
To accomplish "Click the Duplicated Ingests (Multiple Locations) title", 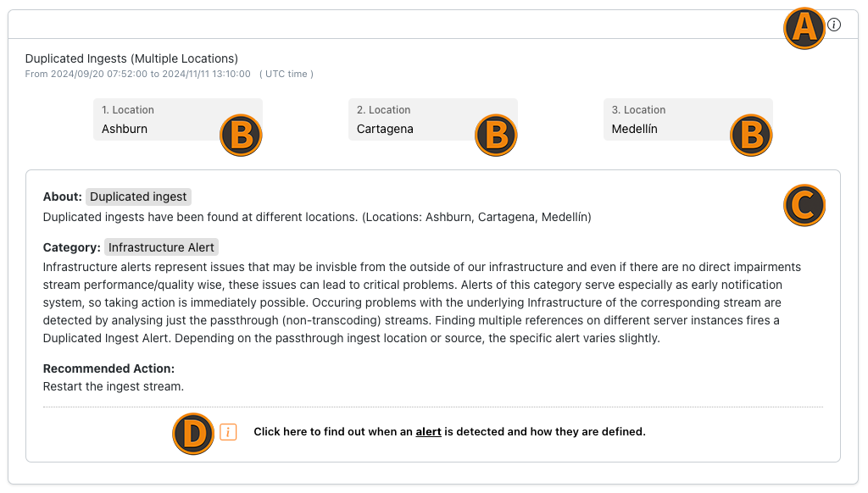I will pos(131,58).
